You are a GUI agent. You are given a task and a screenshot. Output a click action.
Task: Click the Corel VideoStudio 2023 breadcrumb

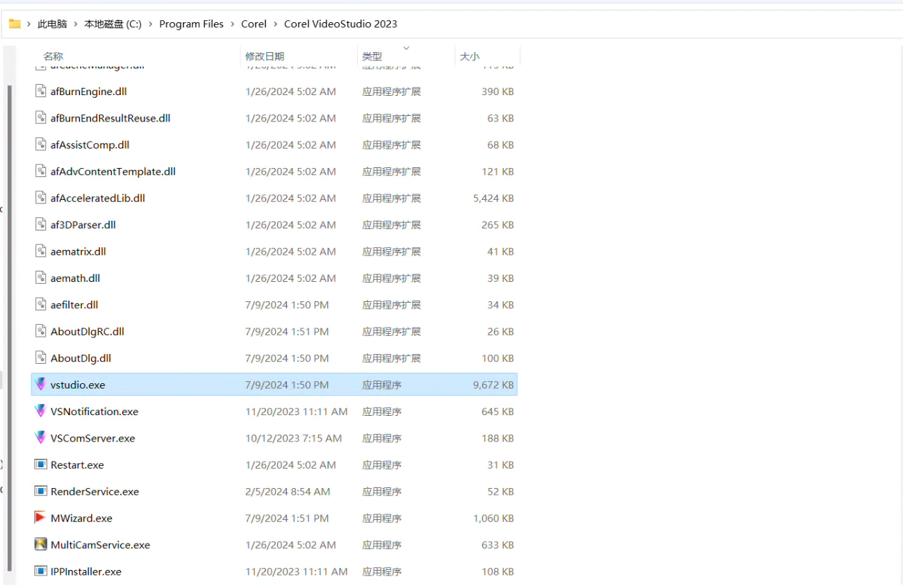(340, 24)
